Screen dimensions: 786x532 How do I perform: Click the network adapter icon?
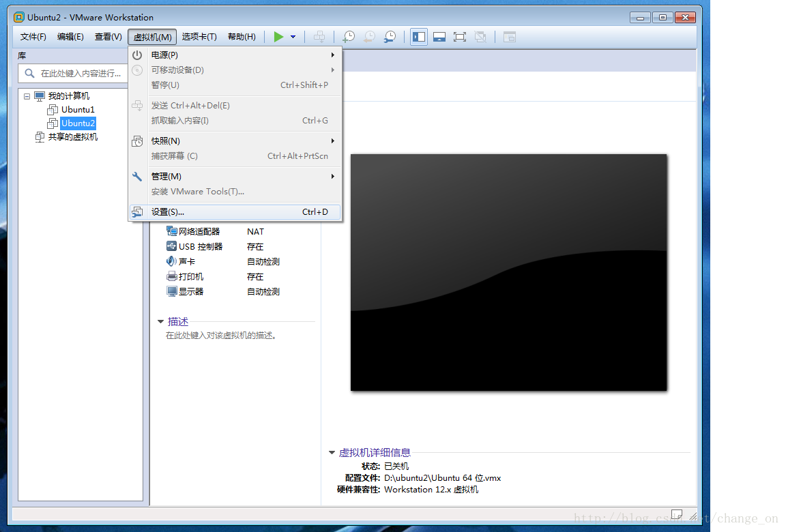tap(171, 231)
